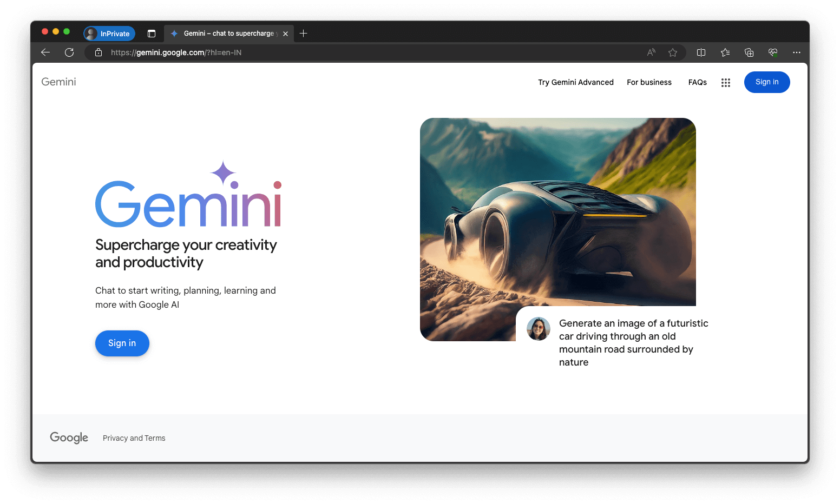The image size is (840, 504).
Task: Open Read aloud in the address bar
Action: (651, 52)
